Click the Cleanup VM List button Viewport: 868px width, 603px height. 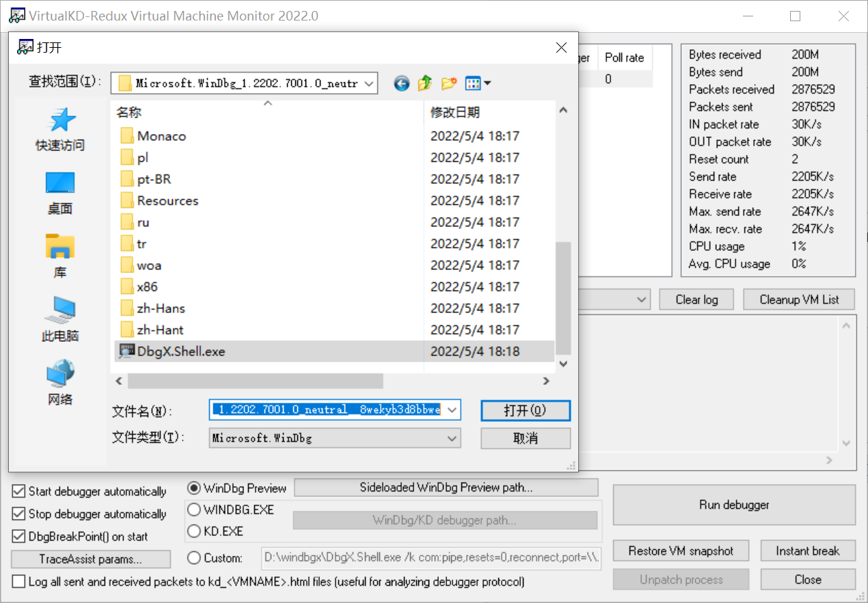pyautogui.click(x=799, y=299)
